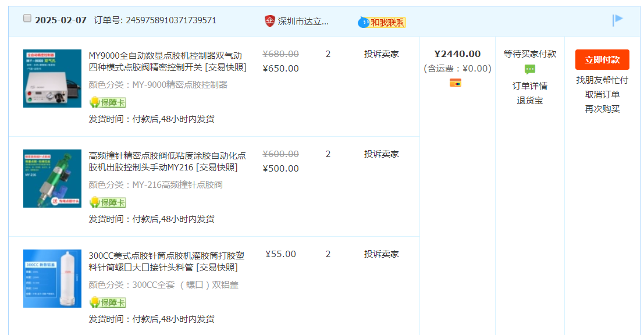The width and height of the screenshot is (644, 335).
Task: Click the green message bubble icon
Action: [x=529, y=70]
